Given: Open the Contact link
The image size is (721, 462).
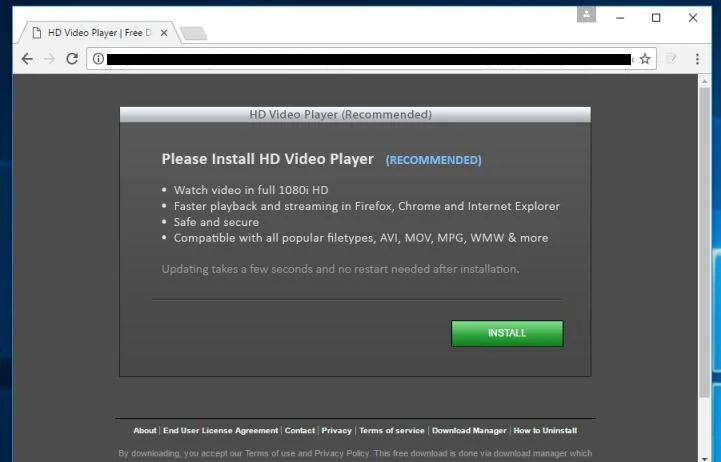Looking at the screenshot, I should [300, 431].
